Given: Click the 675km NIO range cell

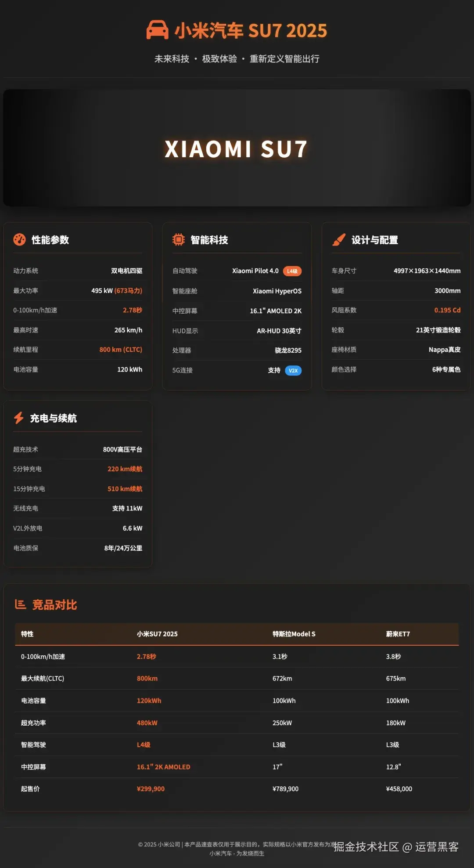Looking at the screenshot, I should click(x=396, y=679).
